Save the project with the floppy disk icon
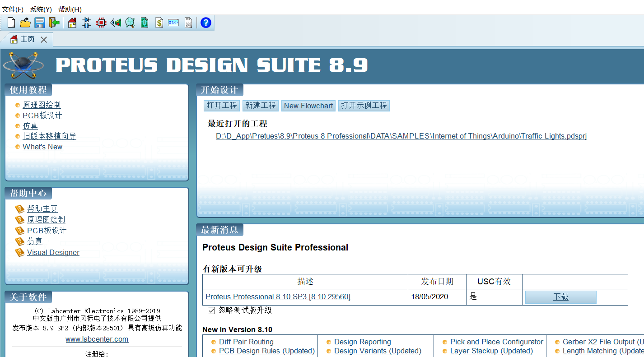This screenshot has width=644, height=357. (x=40, y=23)
